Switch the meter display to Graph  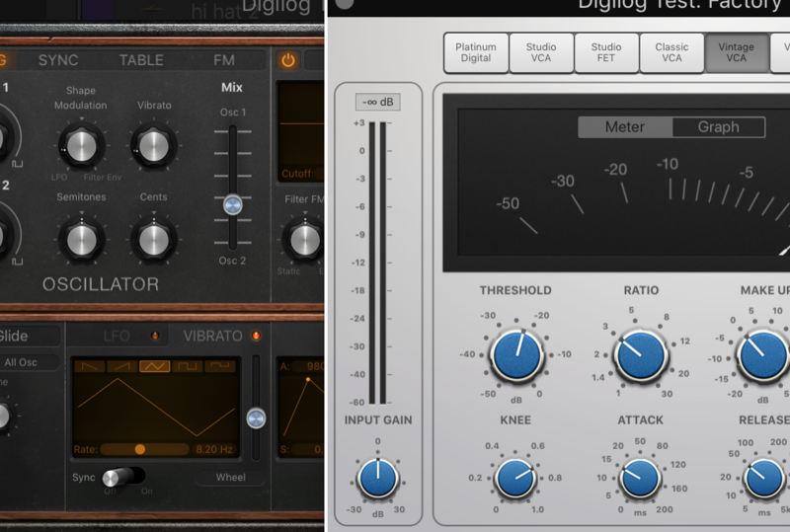(x=718, y=126)
